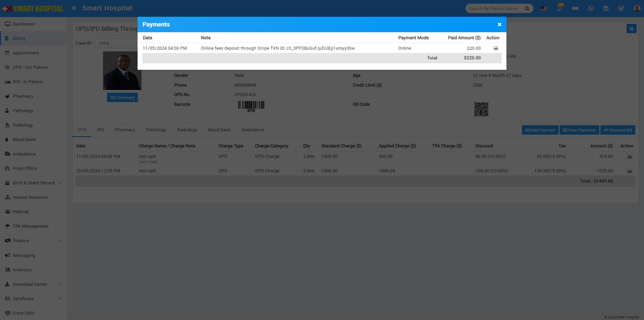Open the WhatsApp chat icon
This screenshot has width=644, height=320.
[x=591, y=8]
